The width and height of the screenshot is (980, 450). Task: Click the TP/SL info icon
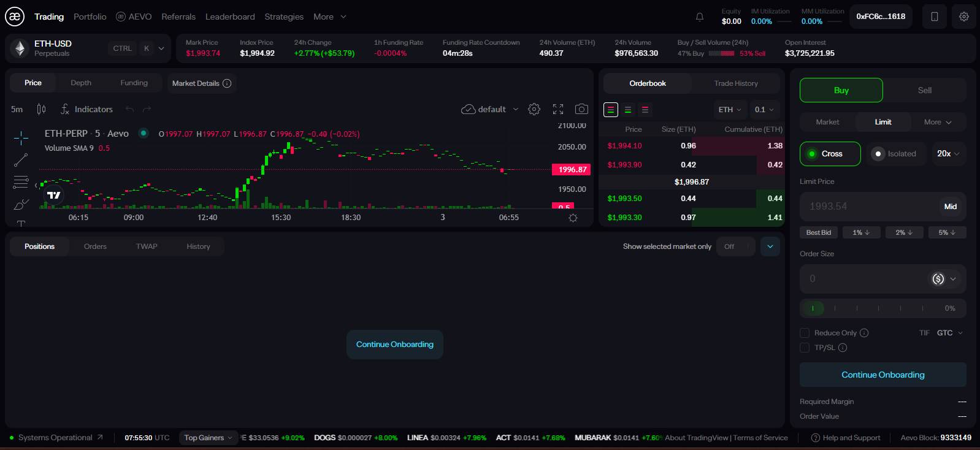843,348
